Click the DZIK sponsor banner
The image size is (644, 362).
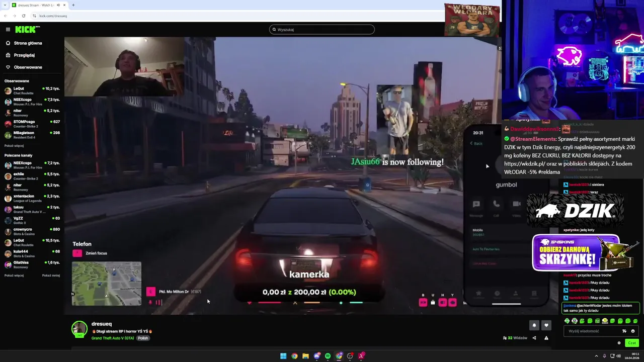(575, 210)
